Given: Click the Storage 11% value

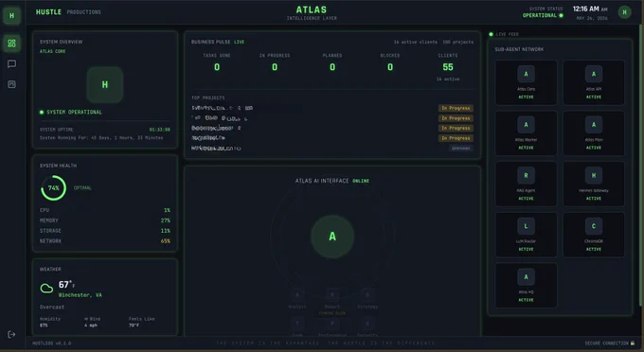Looking at the screenshot, I should tap(166, 231).
